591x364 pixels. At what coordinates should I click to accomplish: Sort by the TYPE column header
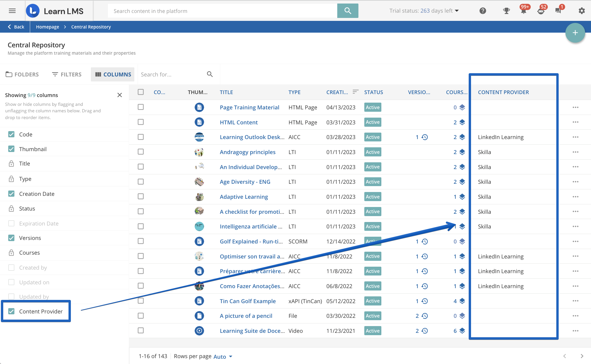click(x=294, y=92)
